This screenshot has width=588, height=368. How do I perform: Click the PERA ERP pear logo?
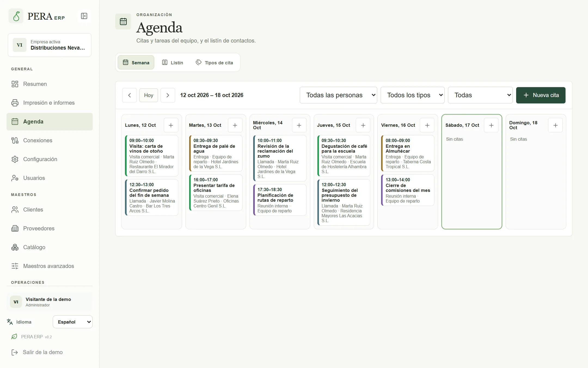click(16, 16)
